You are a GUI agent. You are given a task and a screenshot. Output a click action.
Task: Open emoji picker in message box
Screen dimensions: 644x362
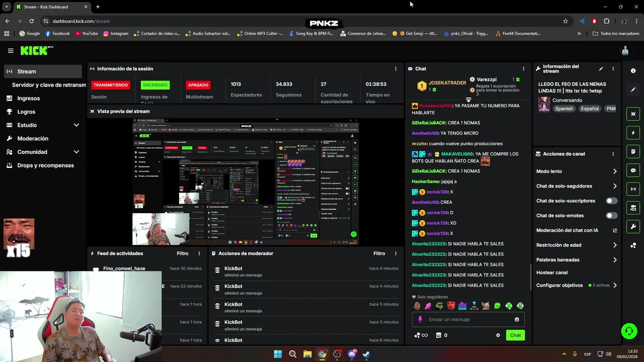click(517, 319)
